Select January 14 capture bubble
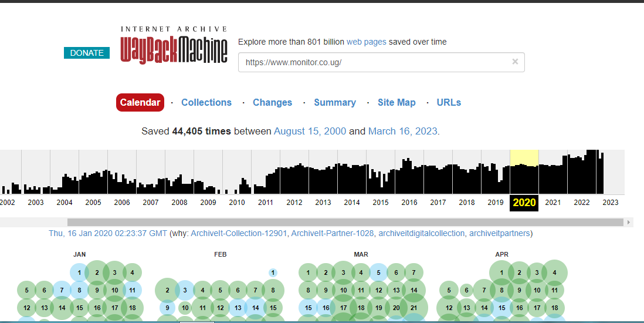The height and width of the screenshot is (323, 644). pos(62,308)
